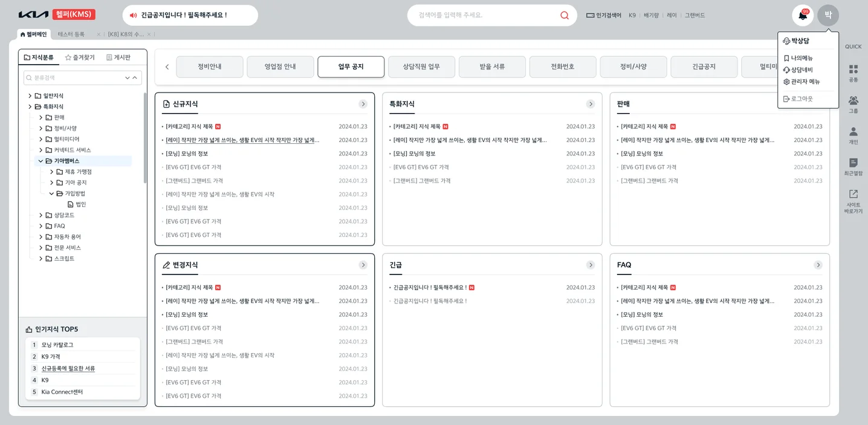Click the arrow icon on FAQ card

click(818, 265)
